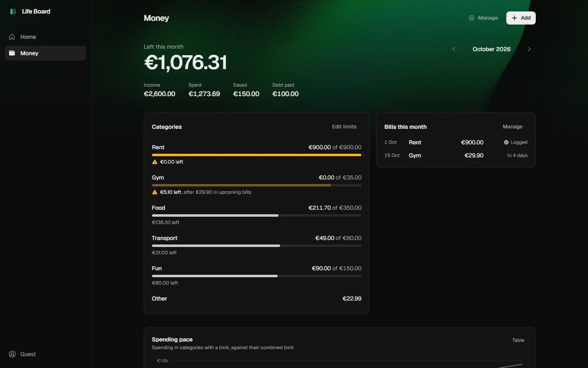Click the October 2026 month label
The image size is (588, 368).
(491, 49)
